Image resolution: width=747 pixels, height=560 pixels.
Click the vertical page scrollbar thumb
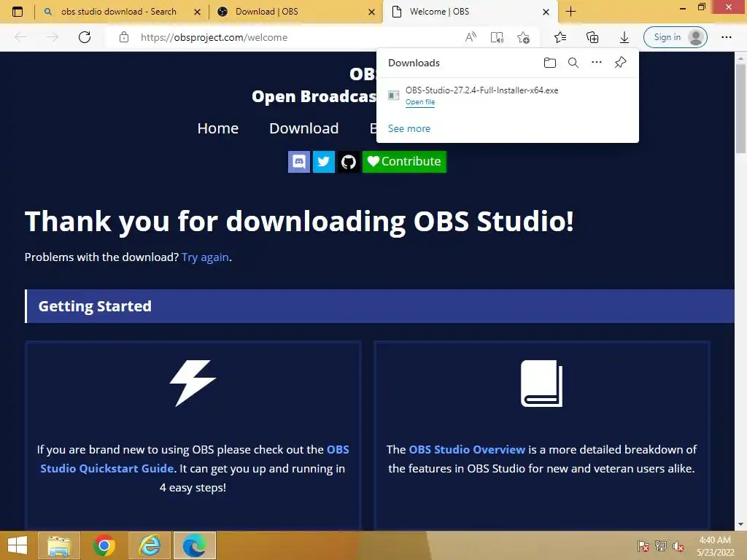tap(741, 109)
